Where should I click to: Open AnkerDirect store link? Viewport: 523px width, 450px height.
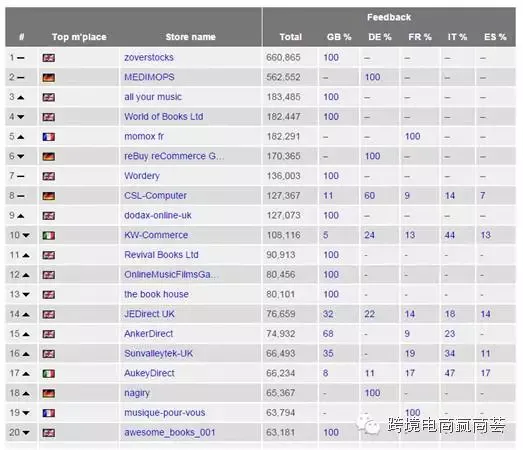148,333
